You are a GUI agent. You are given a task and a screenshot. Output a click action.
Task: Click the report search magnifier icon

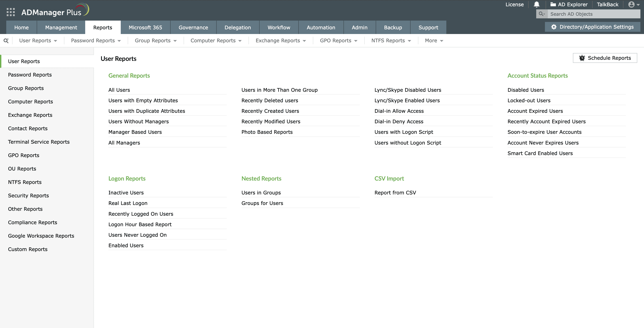point(6,40)
